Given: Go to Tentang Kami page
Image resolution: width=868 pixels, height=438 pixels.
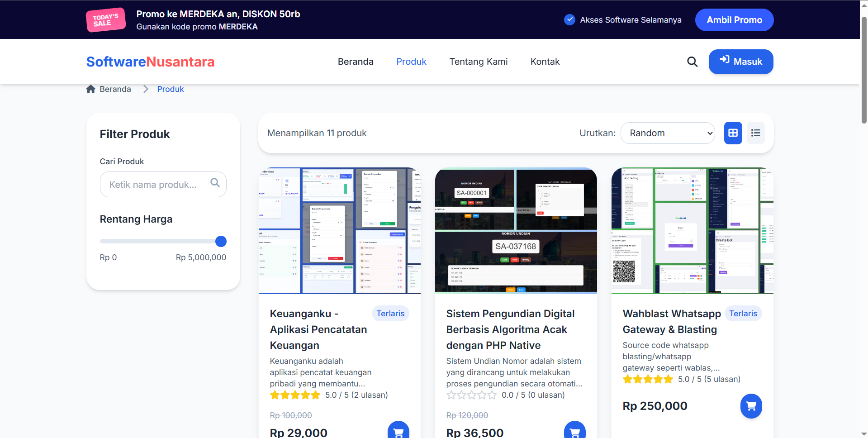Looking at the screenshot, I should pos(478,62).
